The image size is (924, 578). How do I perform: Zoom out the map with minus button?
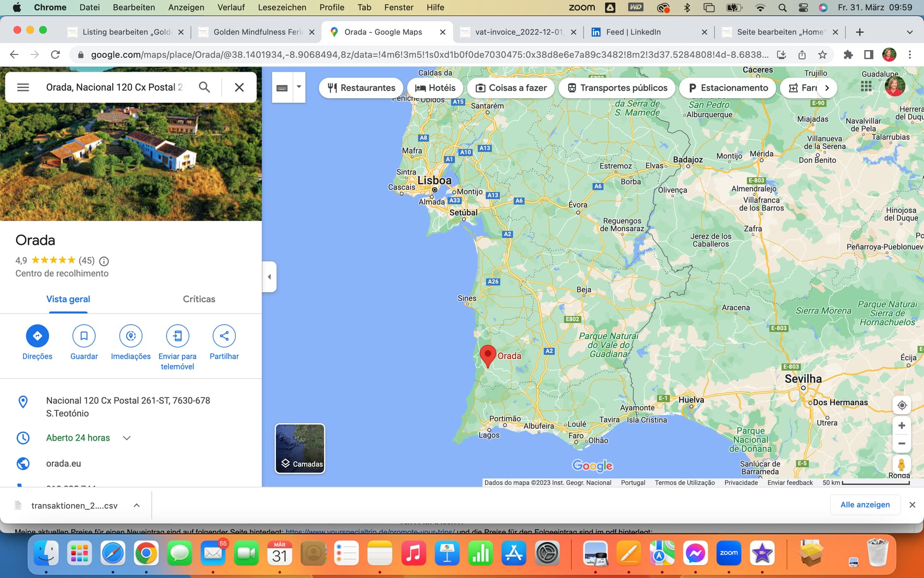point(902,444)
